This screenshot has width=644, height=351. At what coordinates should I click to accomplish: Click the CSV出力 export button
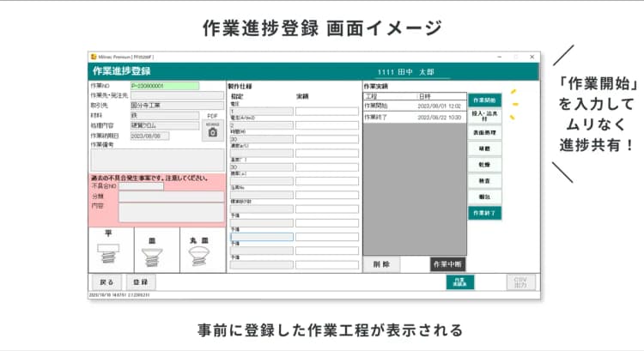(519, 281)
